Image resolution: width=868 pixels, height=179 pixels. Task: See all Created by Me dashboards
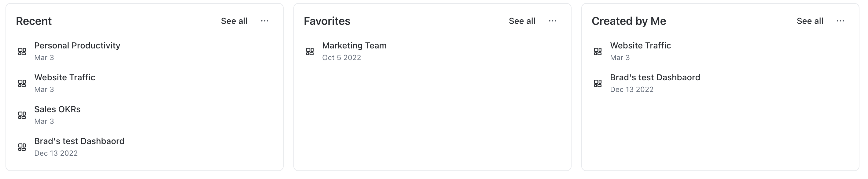point(809,21)
